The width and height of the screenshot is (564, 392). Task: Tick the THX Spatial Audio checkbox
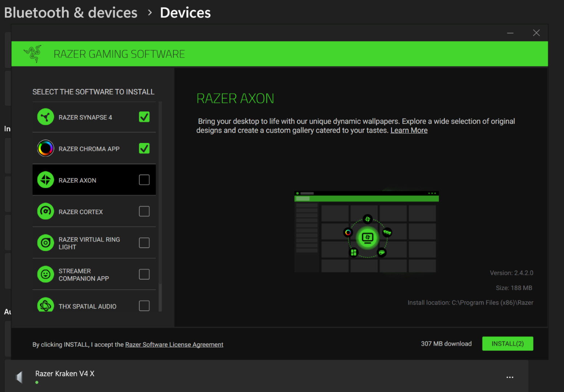point(144,306)
